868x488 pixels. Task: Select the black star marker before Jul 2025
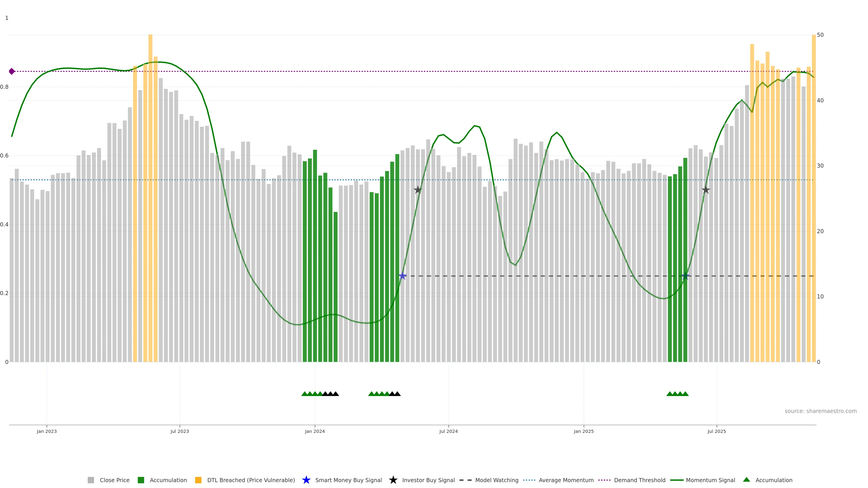coord(705,190)
